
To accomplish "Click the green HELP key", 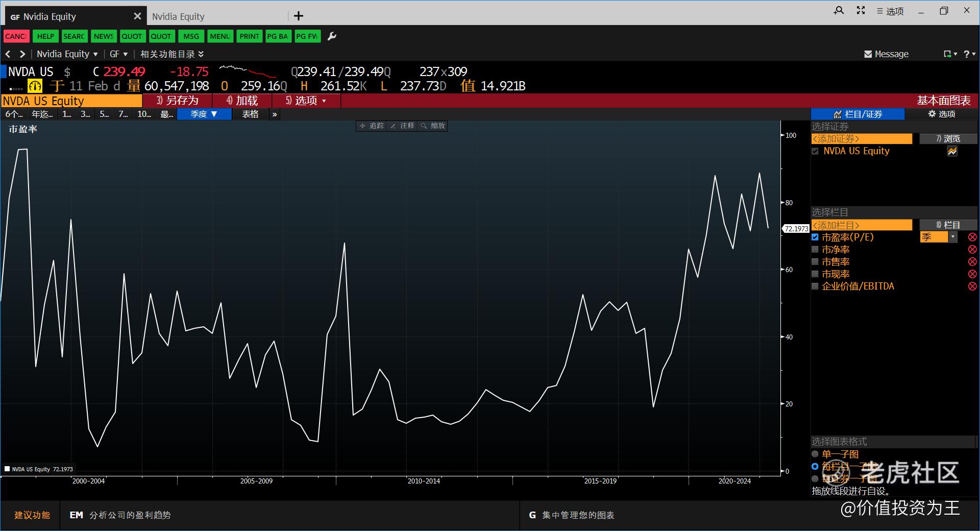I will 45,36.
